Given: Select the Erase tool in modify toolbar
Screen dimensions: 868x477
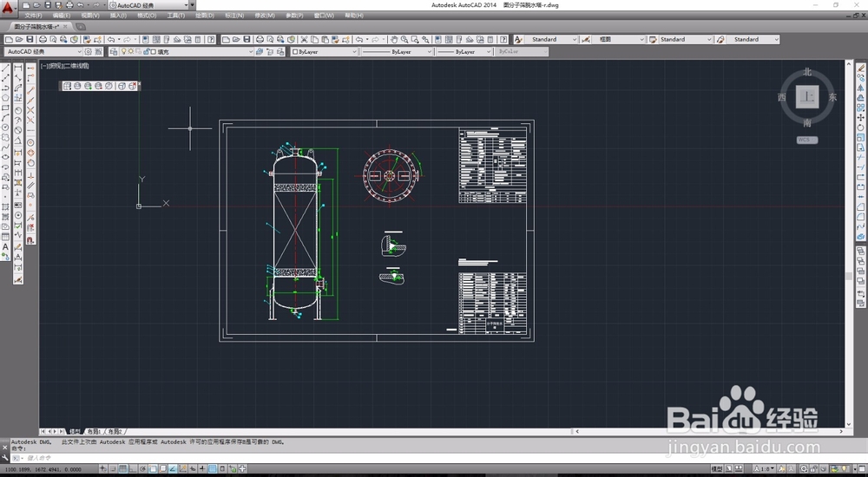Looking at the screenshot, I should pos(861,68).
